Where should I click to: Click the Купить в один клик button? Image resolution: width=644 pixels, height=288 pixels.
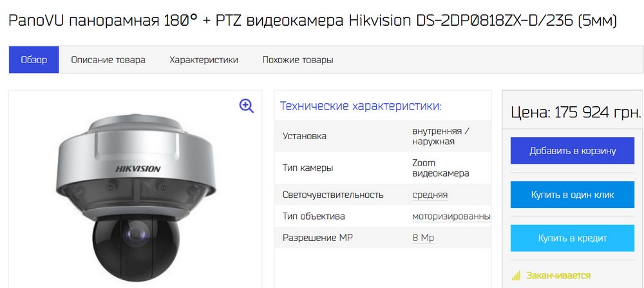click(572, 195)
